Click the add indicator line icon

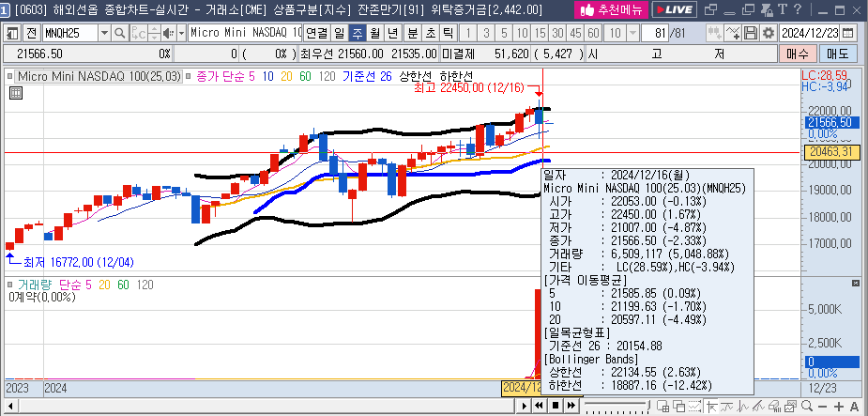click(733, 33)
